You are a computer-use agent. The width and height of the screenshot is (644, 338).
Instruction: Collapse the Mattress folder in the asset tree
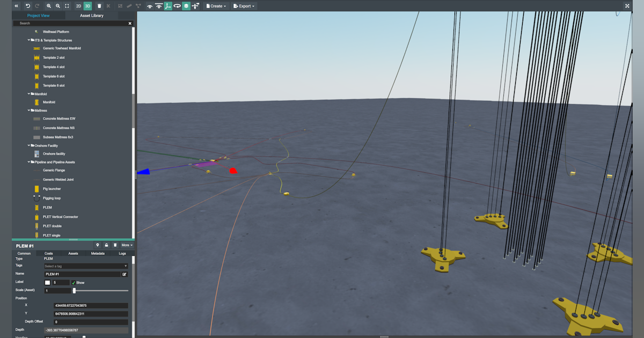click(29, 111)
